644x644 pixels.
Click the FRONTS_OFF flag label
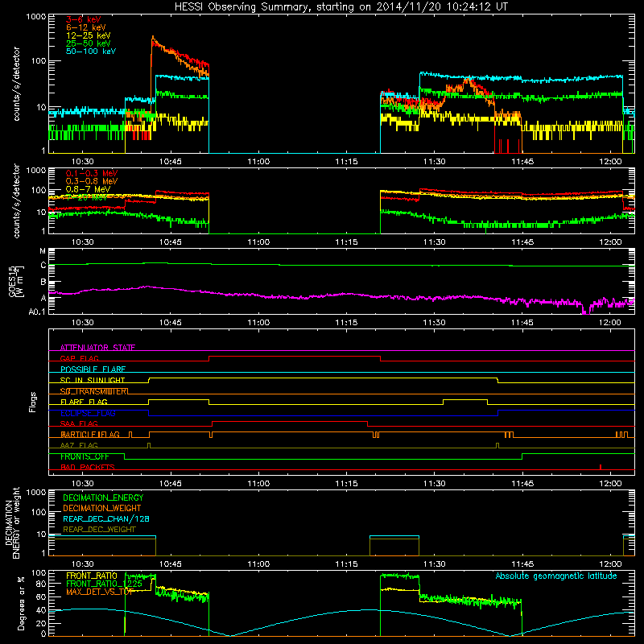pyautogui.click(x=85, y=456)
